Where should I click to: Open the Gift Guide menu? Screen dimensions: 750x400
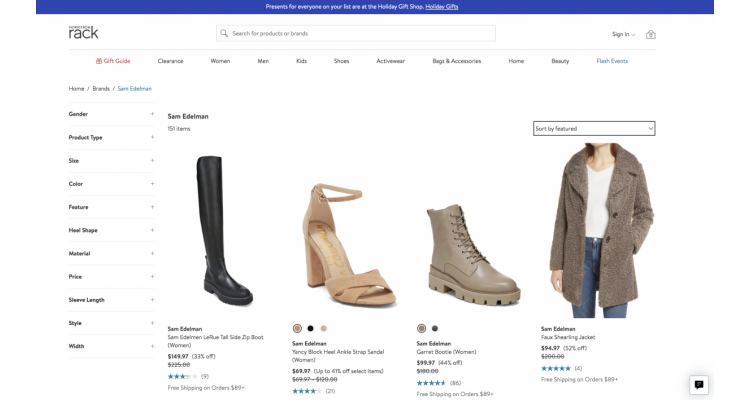click(x=113, y=61)
